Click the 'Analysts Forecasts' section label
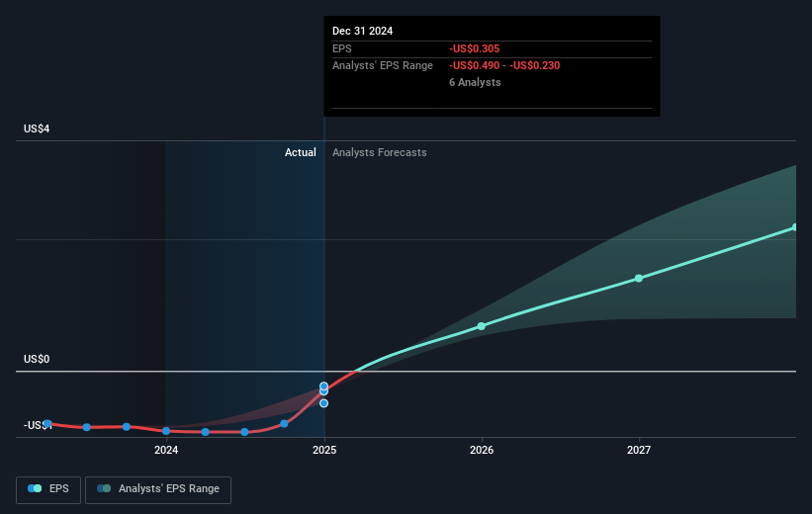 380,152
